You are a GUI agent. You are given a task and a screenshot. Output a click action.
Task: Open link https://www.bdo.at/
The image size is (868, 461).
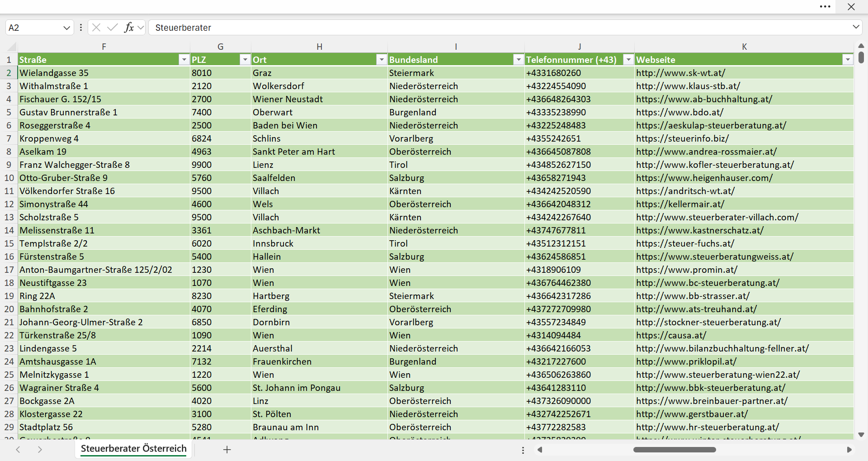[x=679, y=112]
